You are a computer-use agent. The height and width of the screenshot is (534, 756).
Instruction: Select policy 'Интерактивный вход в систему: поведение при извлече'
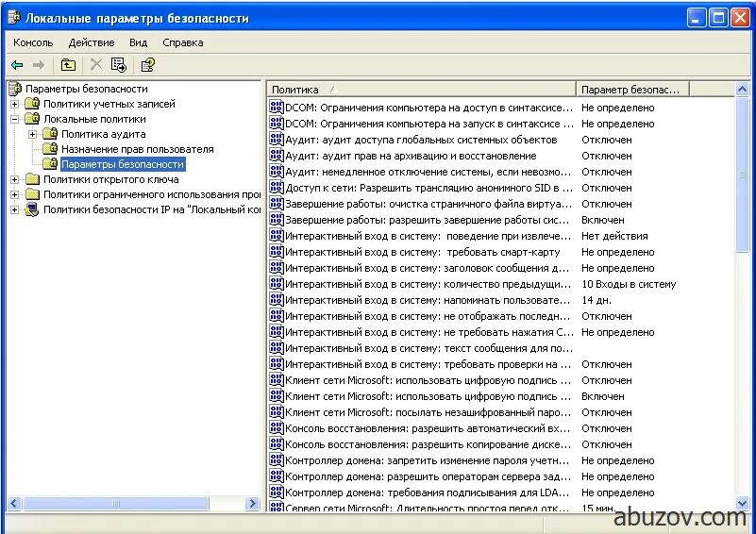[x=428, y=236]
